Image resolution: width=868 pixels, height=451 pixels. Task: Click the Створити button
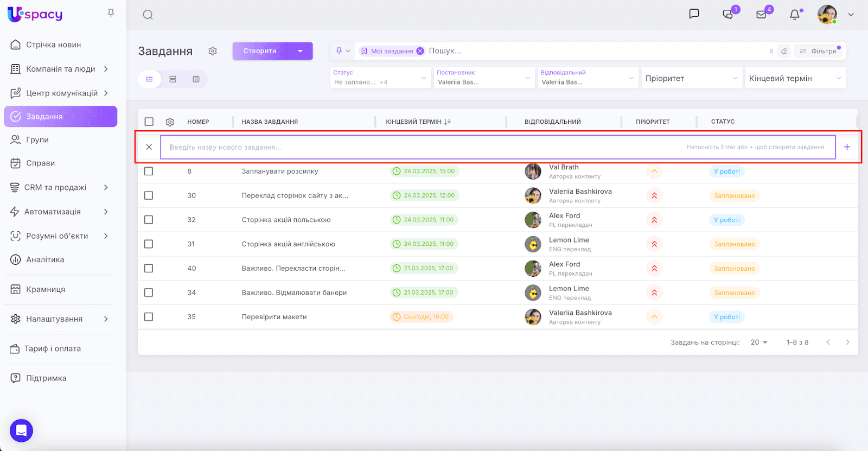point(260,51)
